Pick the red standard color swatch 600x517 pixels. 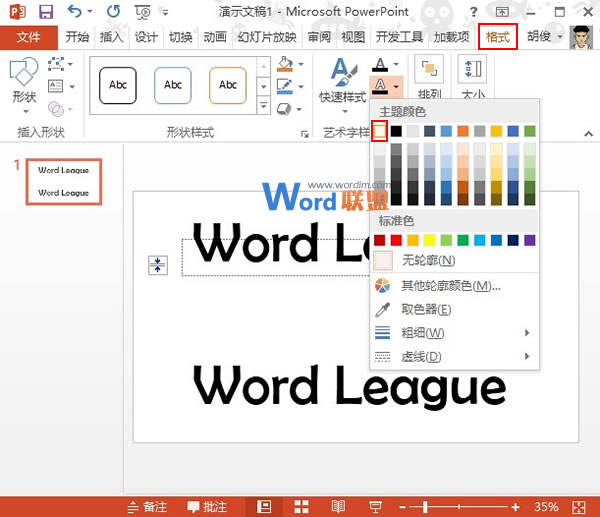[x=396, y=240]
